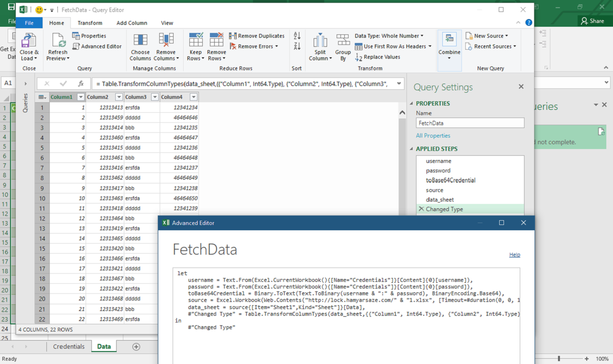Collapse the PROPERTIES section
The image size is (613, 364).
[x=411, y=104]
